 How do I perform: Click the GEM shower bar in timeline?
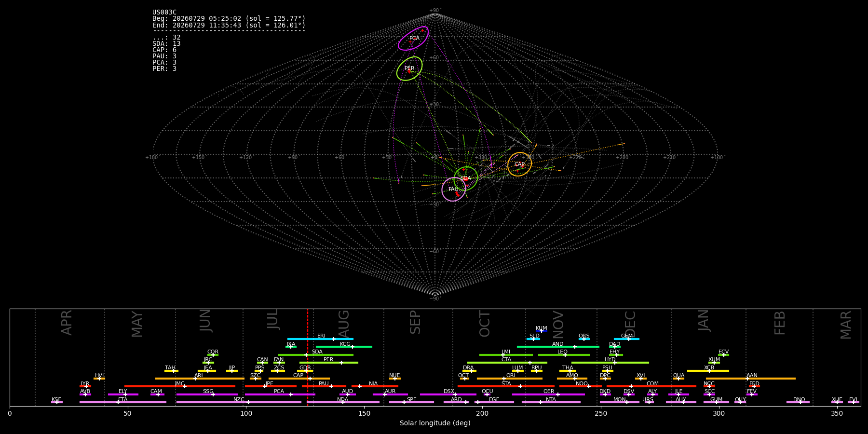[626, 339]
